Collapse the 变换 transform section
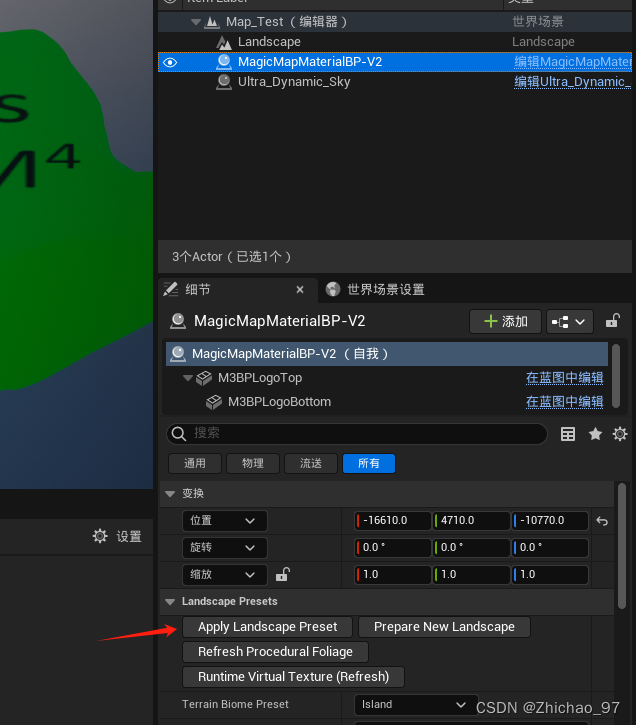Screen dimensions: 636x725 [x=170, y=494]
